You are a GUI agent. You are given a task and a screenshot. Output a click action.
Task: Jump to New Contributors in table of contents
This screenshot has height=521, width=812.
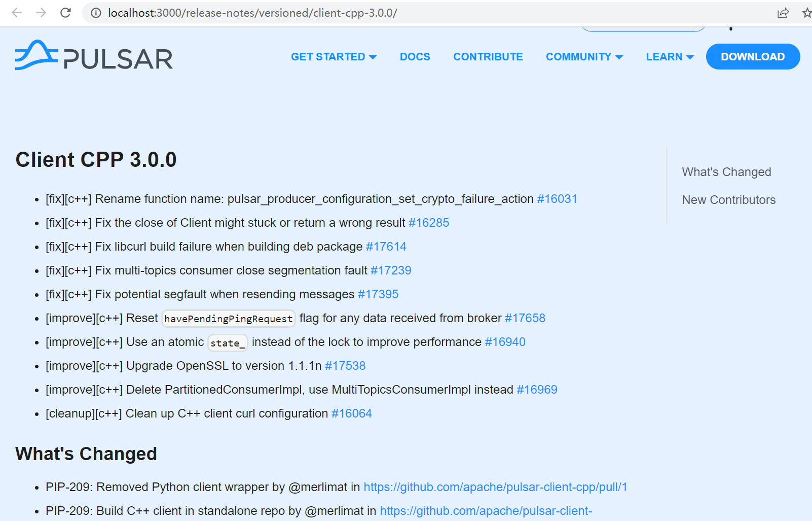(728, 200)
